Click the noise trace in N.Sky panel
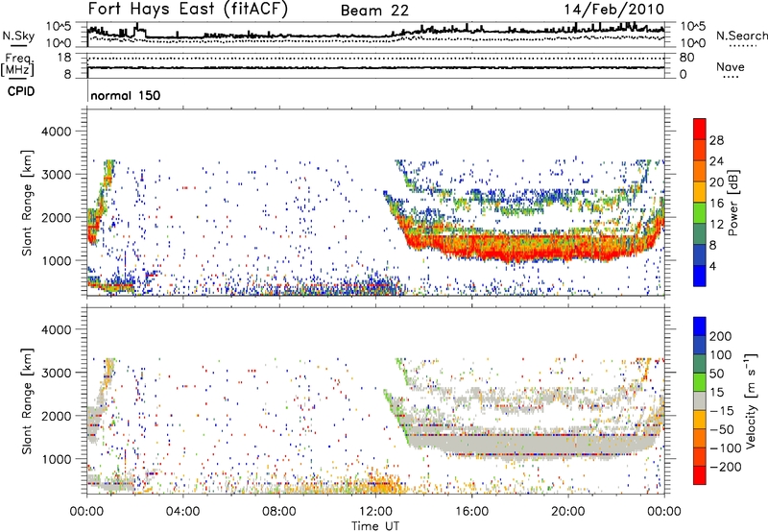The height and width of the screenshot is (532, 768). tap(375, 34)
